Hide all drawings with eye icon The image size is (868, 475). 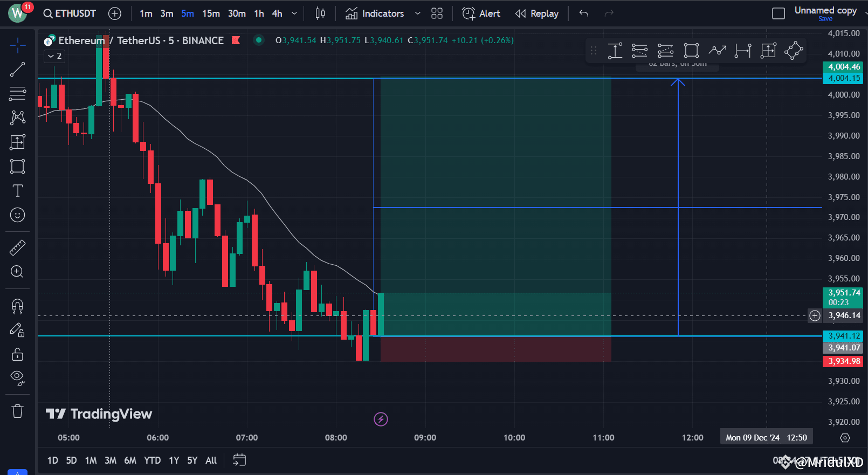click(18, 378)
